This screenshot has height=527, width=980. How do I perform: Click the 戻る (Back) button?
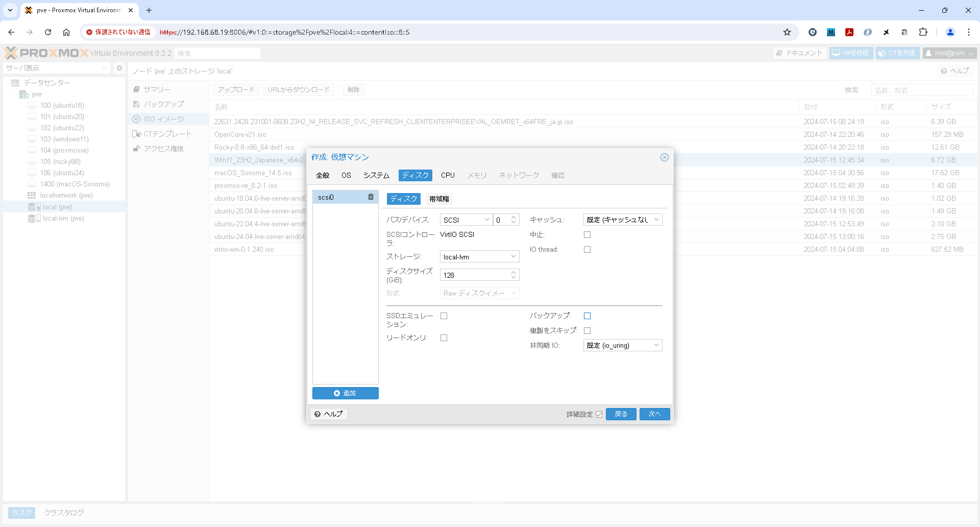tap(621, 414)
